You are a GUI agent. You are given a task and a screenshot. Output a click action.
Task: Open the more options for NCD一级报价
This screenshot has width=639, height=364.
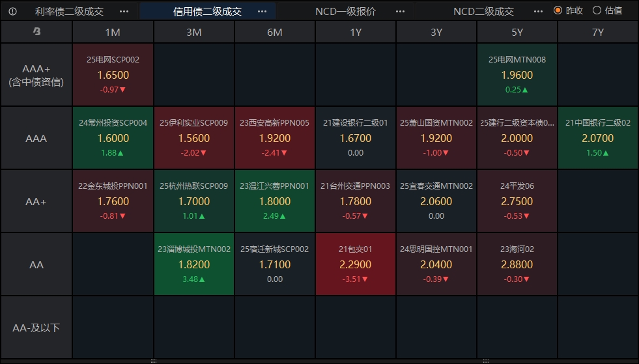[401, 12]
